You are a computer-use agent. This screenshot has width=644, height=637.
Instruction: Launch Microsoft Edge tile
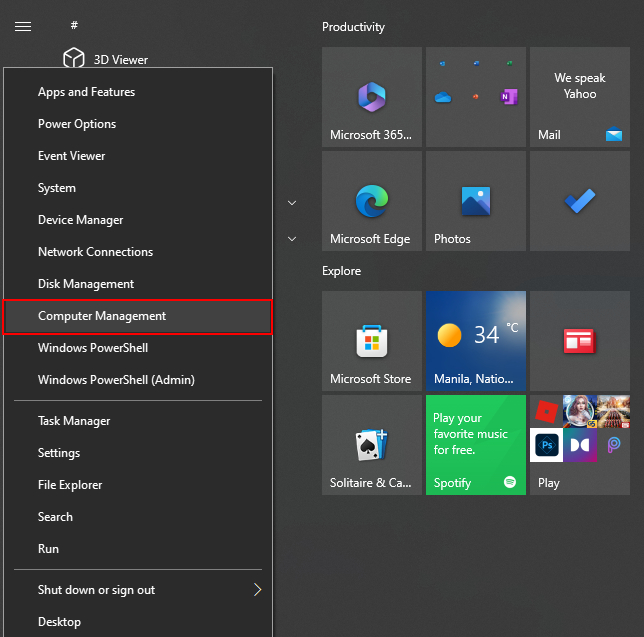372,201
